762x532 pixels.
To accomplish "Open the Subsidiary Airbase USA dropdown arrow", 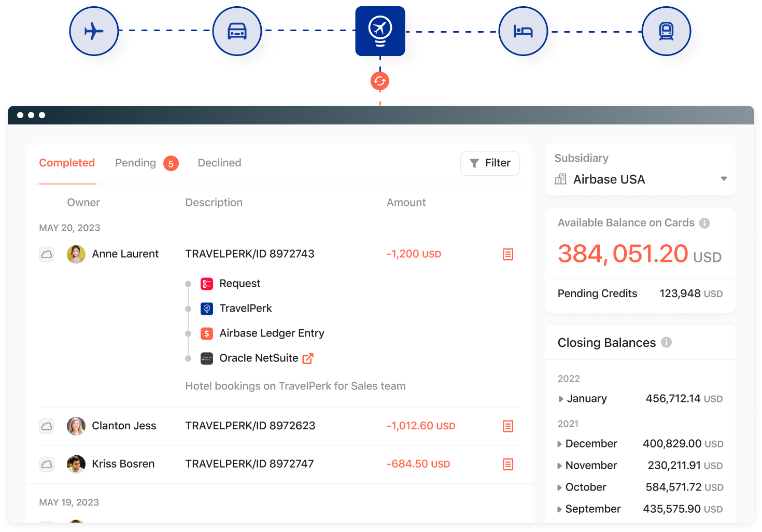I will (x=724, y=179).
